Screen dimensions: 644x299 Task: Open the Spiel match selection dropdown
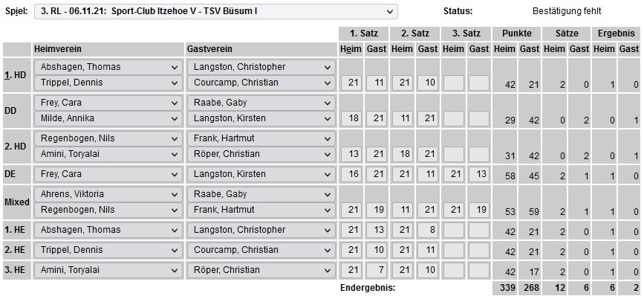pos(216,12)
